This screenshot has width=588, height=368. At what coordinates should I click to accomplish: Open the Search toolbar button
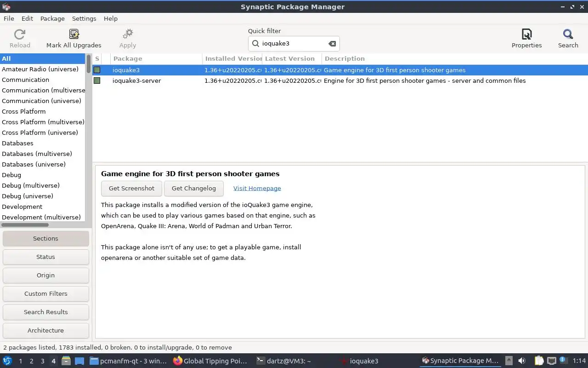point(568,39)
